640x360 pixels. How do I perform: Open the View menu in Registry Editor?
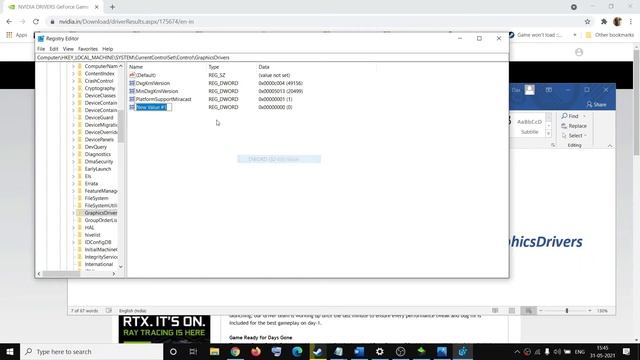click(68, 49)
